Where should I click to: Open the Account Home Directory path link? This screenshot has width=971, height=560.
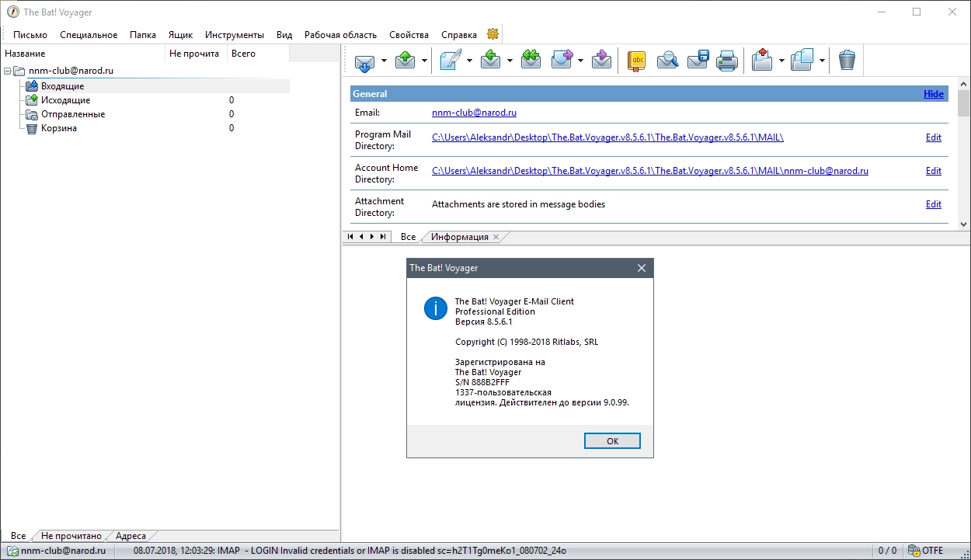point(650,171)
